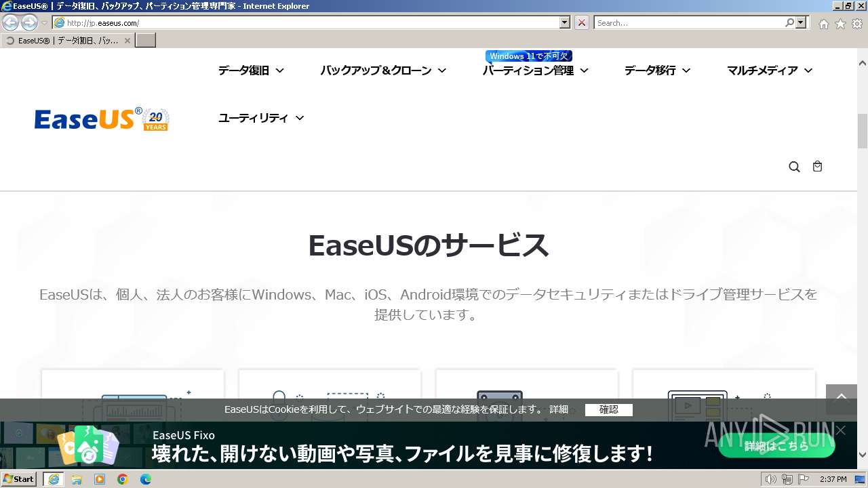Expand the データ移行 menu
Image resolution: width=868 pixels, height=488 pixels.
pyautogui.click(x=657, y=70)
